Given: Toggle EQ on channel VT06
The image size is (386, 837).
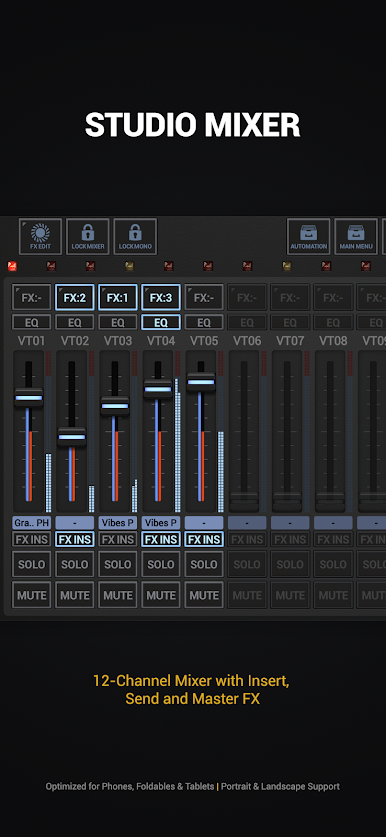Looking at the screenshot, I should pyautogui.click(x=247, y=322).
